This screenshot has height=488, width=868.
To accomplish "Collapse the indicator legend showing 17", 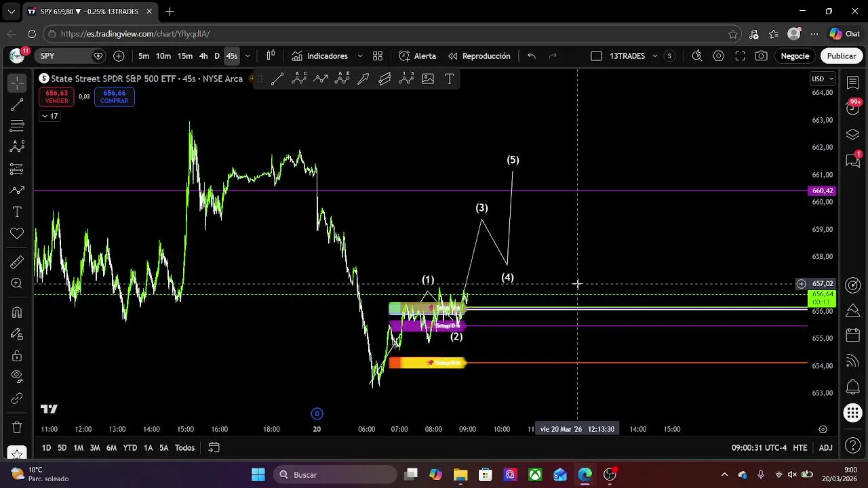I will pyautogui.click(x=50, y=116).
